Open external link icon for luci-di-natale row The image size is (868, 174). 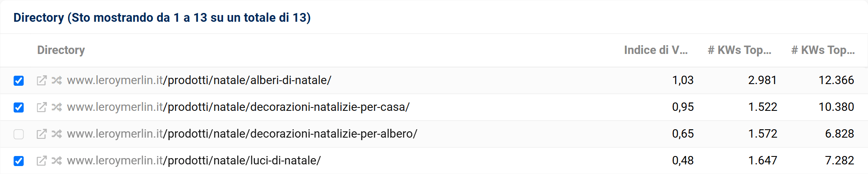tap(41, 161)
